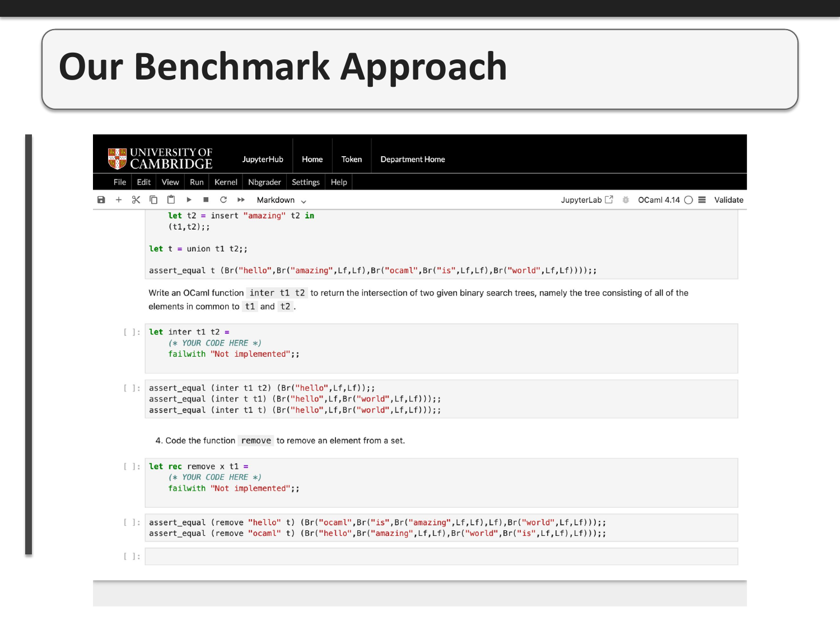Image resolution: width=840 pixels, height=630 pixels.
Task: Interrupt the kernel with the stop icon
Action: [x=206, y=200]
